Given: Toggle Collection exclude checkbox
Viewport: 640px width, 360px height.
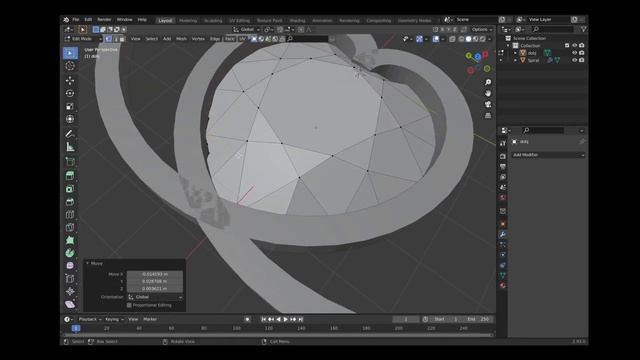Looking at the screenshot, I should [x=567, y=45].
